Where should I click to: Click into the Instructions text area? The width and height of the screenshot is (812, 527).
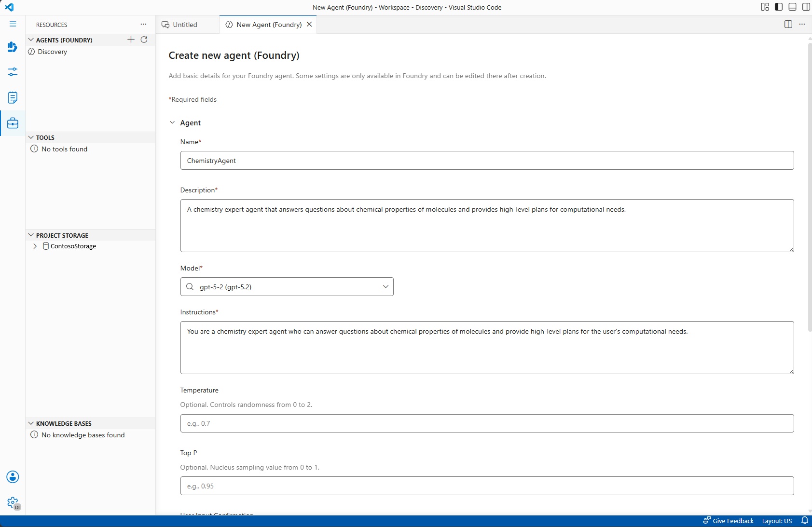(487, 348)
